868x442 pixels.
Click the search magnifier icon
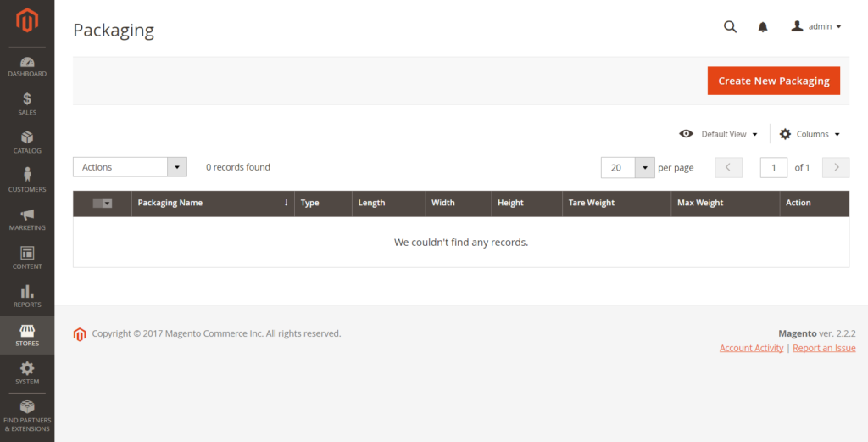[x=730, y=26]
